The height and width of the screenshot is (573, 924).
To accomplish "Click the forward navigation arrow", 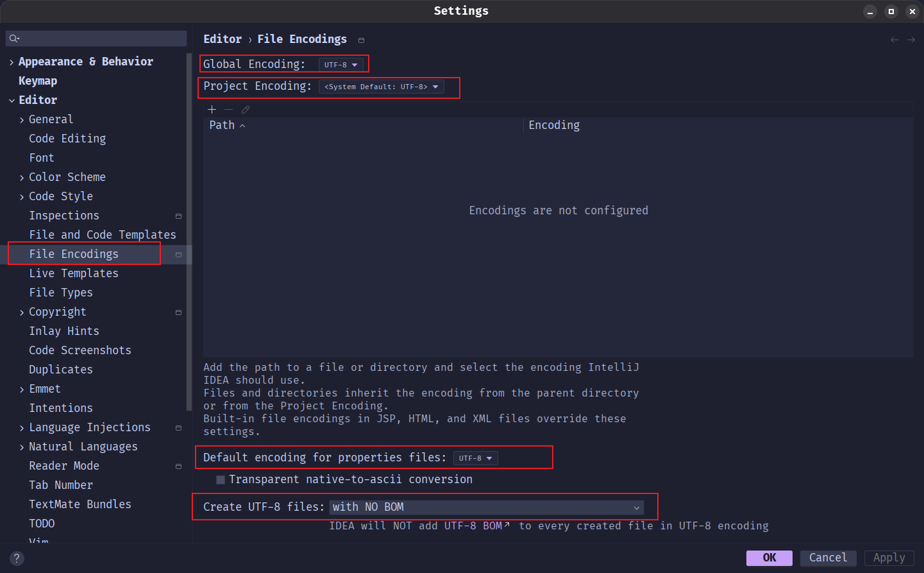I will [911, 40].
